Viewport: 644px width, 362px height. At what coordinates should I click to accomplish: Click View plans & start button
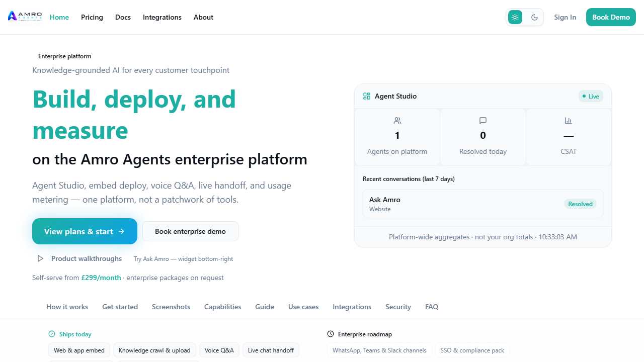[85, 231]
